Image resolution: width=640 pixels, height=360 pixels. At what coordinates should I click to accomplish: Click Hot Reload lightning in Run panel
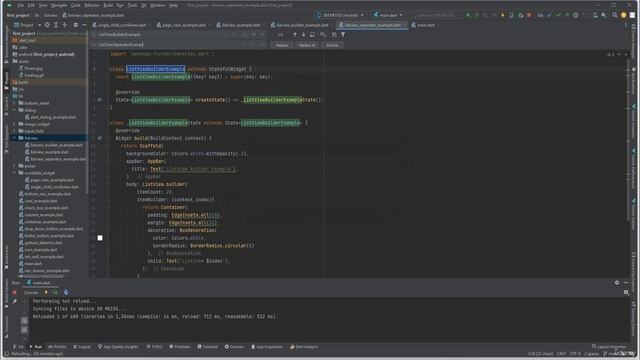(46, 292)
